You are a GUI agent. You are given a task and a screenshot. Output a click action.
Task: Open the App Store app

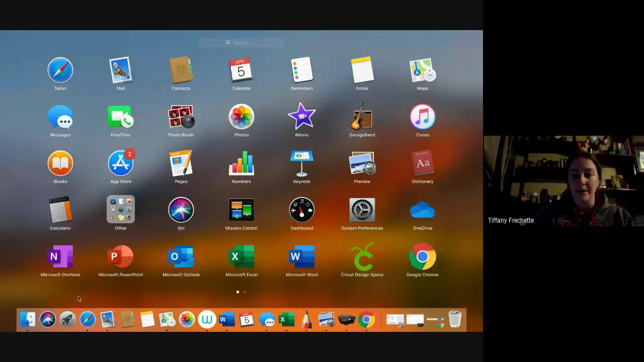tap(121, 164)
